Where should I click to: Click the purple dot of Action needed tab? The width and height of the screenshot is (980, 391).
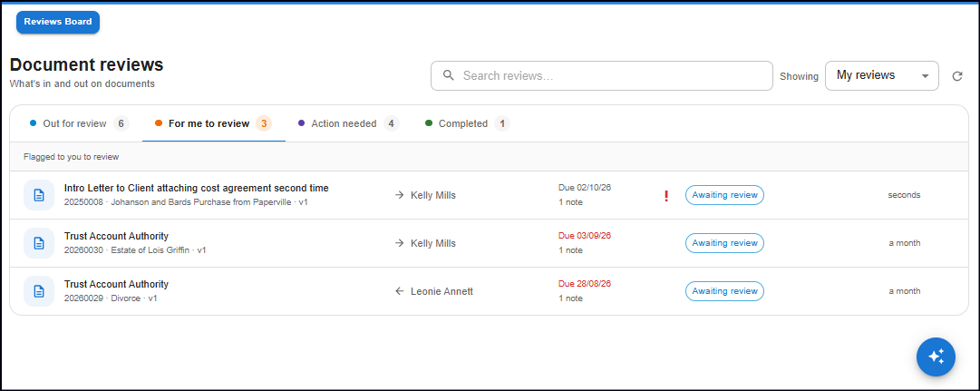click(x=301, y=124)
